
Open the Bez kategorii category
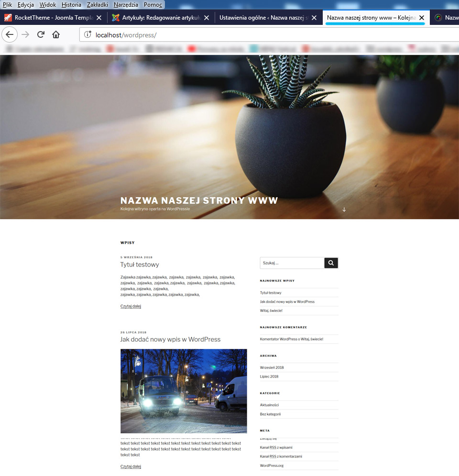click(x=270, y=414)
